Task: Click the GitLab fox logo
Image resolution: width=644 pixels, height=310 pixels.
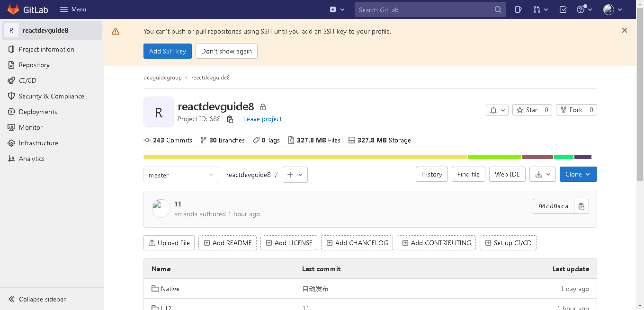Action: [x=13, y=9]
